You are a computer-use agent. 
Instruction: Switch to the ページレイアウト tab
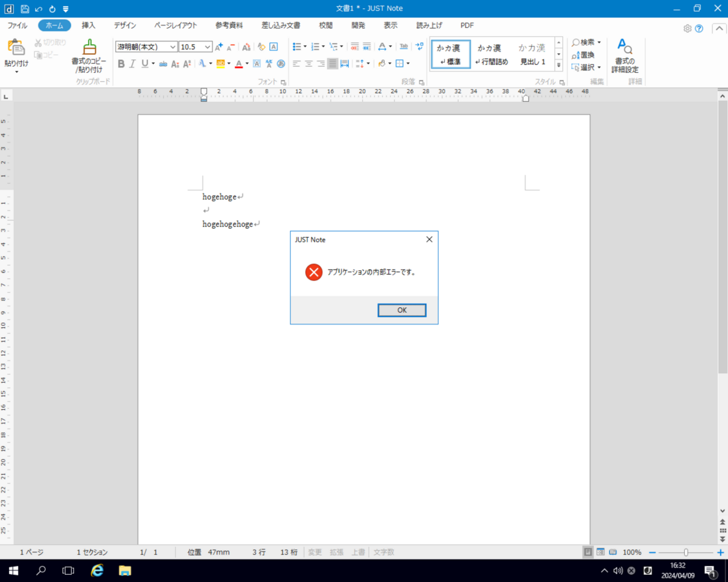coord(175,26)
